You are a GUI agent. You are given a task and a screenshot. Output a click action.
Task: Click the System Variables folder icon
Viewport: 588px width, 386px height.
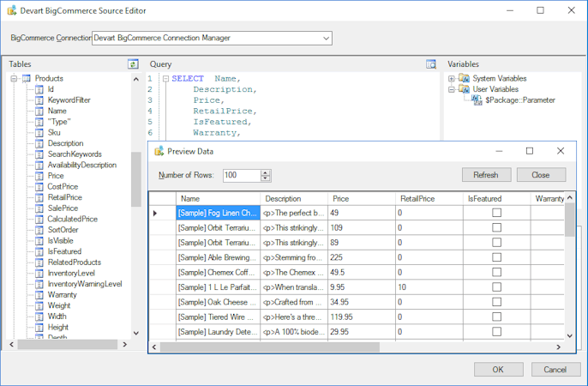(464, 79)
